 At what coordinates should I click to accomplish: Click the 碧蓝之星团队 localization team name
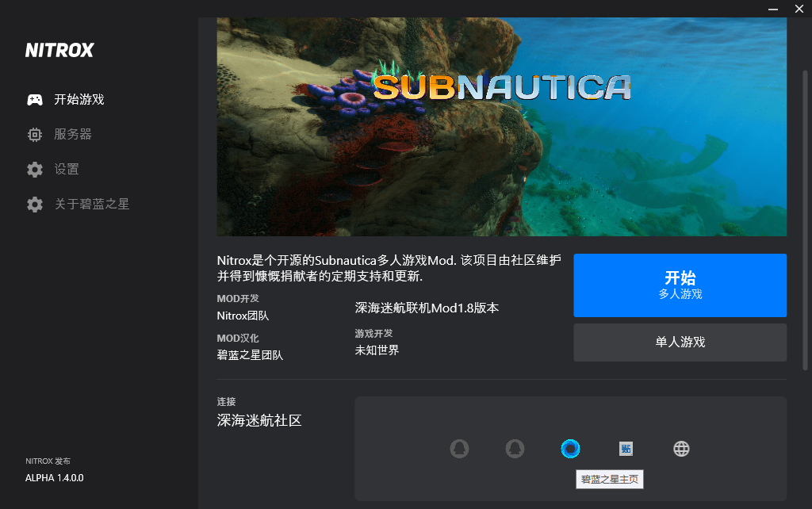tap(250, 355)
